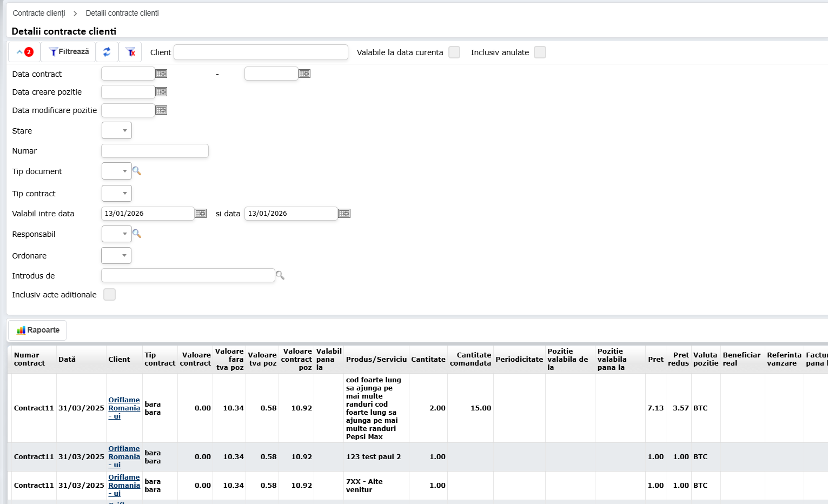Open calendar picker for Data modificare pozitie
This screenshot has width=828, height=504.
coord(161,110)
